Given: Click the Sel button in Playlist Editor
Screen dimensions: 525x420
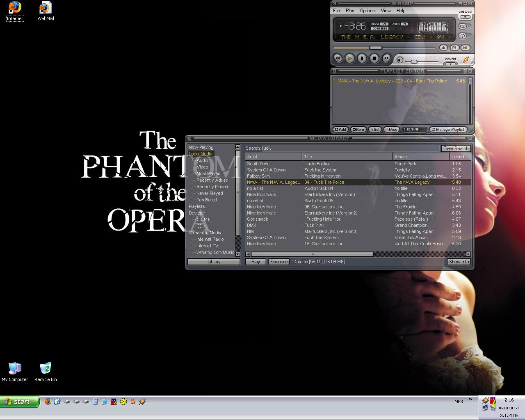Looking at the screenshot, I should click(x=375, y=129).
